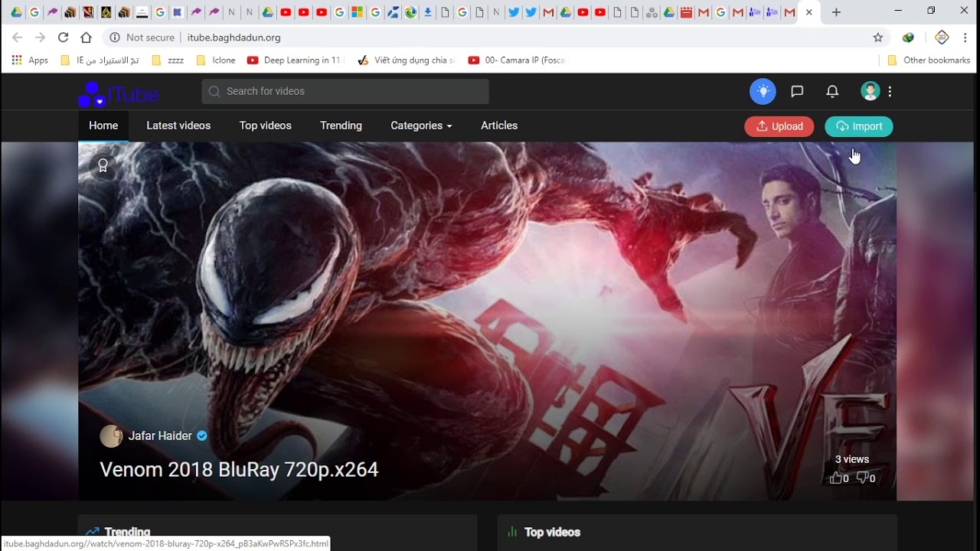Go forward in browser history
This screenshot has width=980, height=551.
[40, 37]
